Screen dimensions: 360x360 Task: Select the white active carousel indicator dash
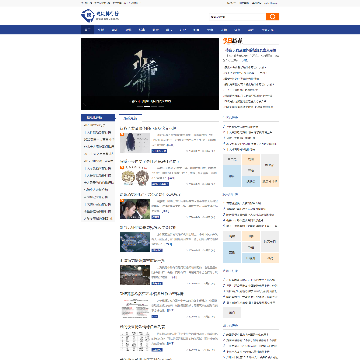146,106
